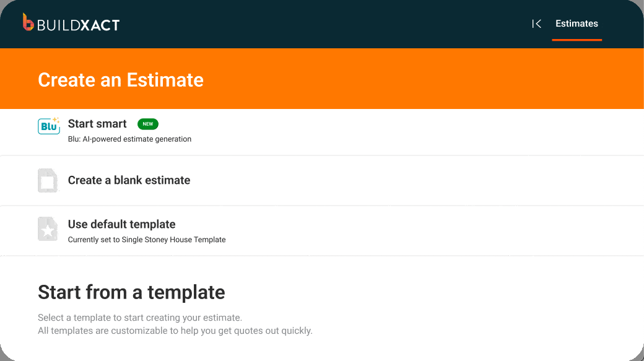
Task: Click the star icon on Use default template
Action: [x=47, y=230]
